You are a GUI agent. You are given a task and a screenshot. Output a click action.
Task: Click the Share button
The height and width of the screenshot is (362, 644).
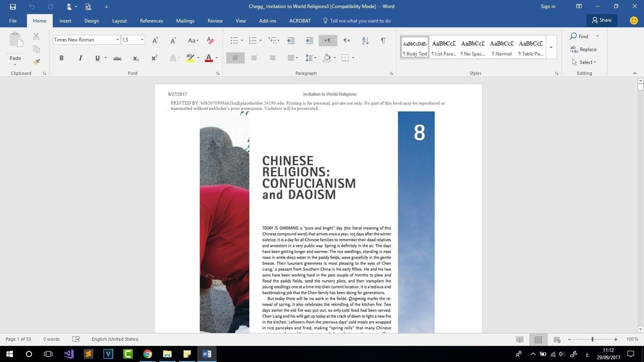point(601,20)
